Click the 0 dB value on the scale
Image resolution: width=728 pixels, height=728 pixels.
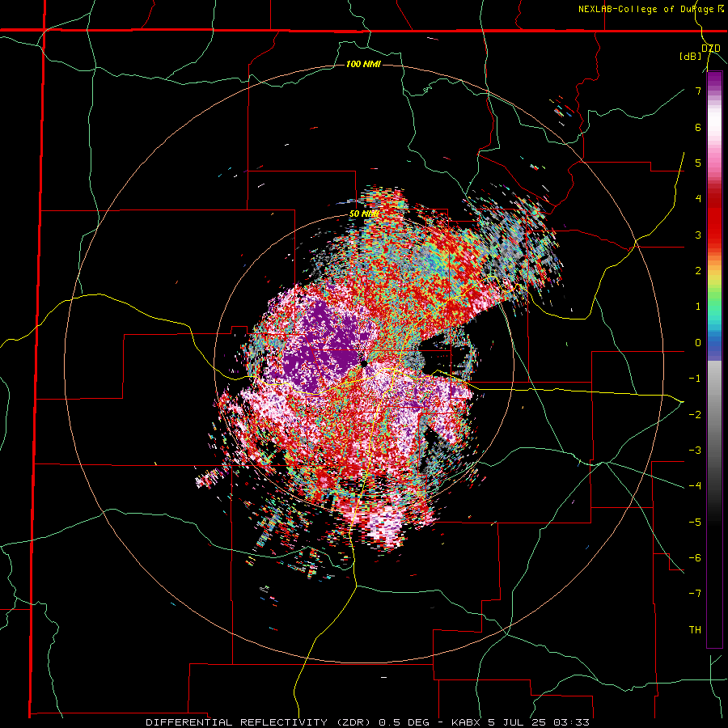pos(698,343)
